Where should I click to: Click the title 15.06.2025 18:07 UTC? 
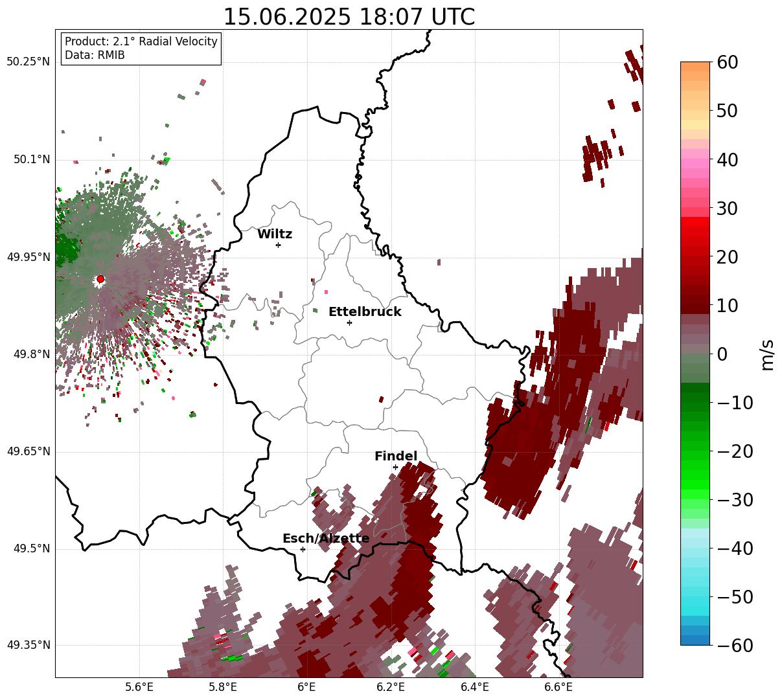[x=349, y=17]
